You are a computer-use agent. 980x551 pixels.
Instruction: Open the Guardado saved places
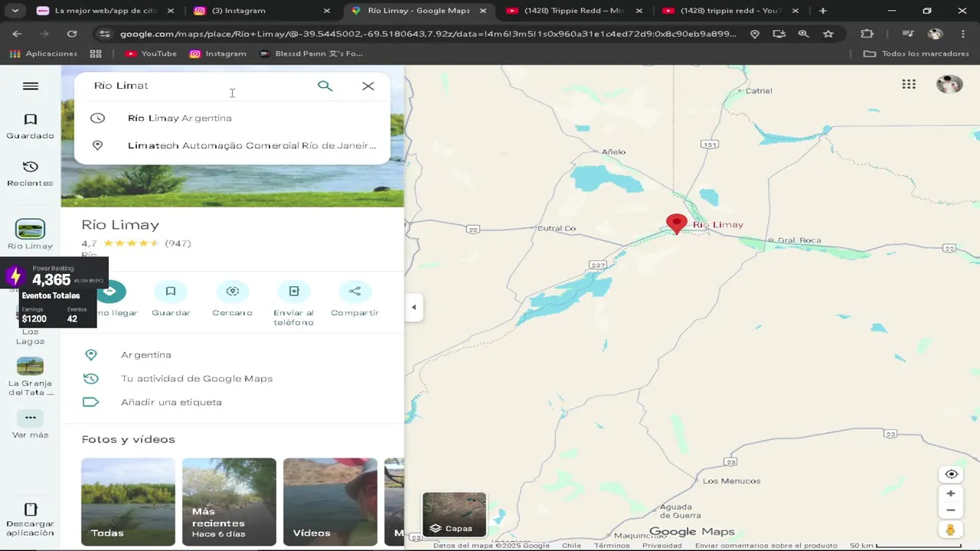click(31, 126)
